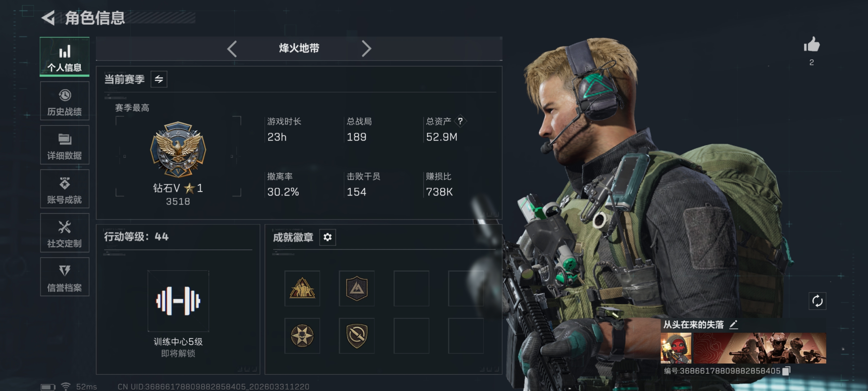
Task: Go to the 社交定制 tab
Action: (x=65, y=233)
